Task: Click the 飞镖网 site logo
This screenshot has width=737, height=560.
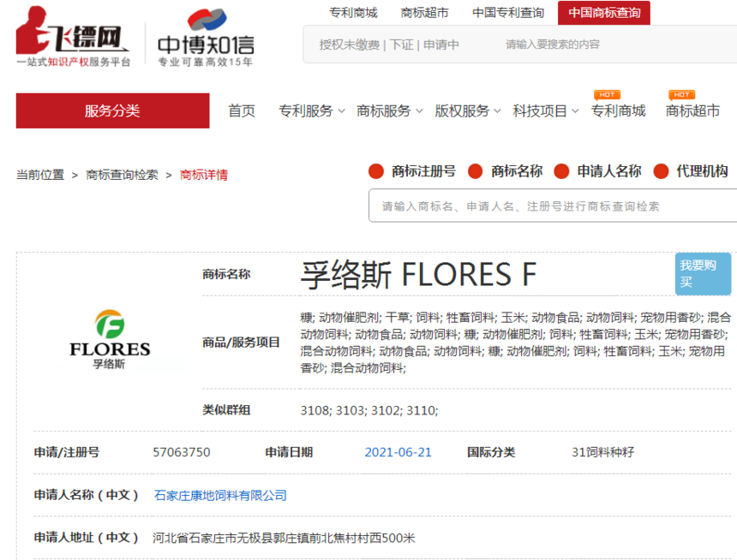Action: click(73, 37)
